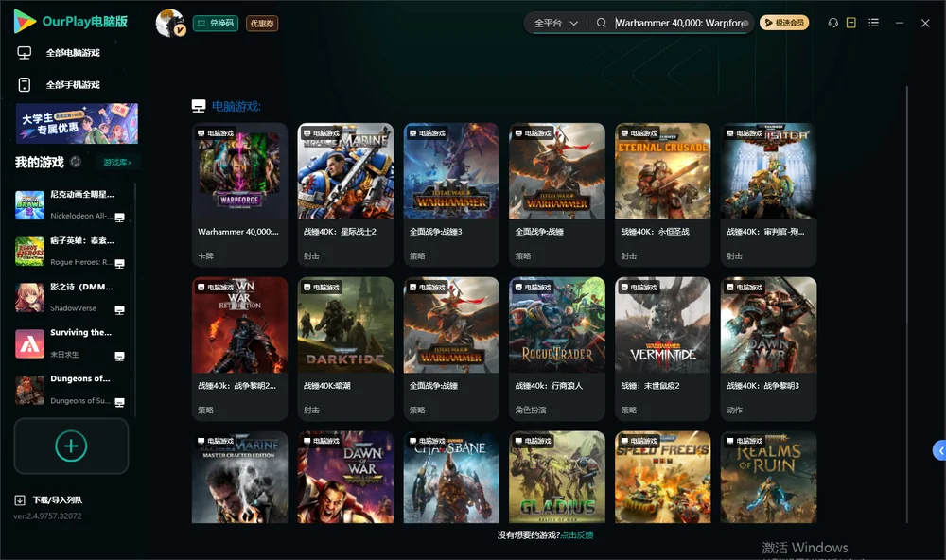Image resolution: width=946 pixels, height=560 pixels.
Task: Open 尼克动画全明星 game in my games
Action: tap(71, 205)
